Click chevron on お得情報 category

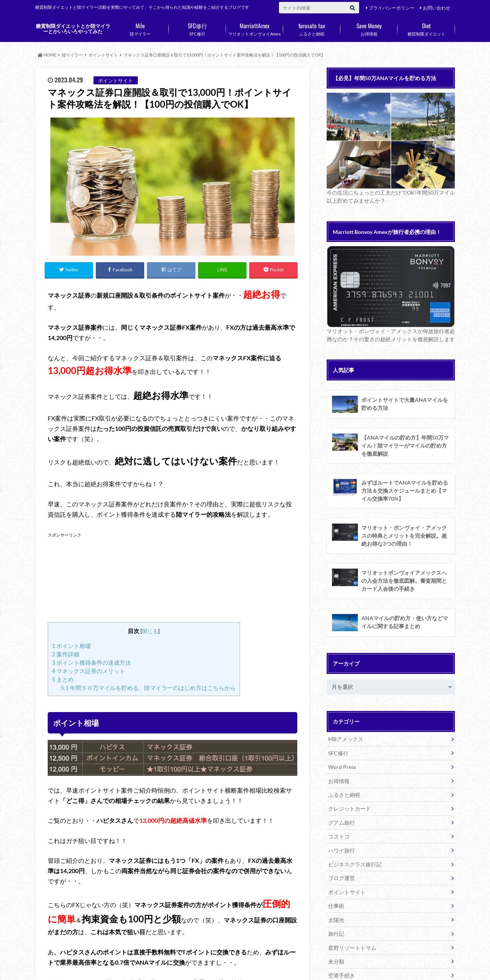(x=452, y=781)
